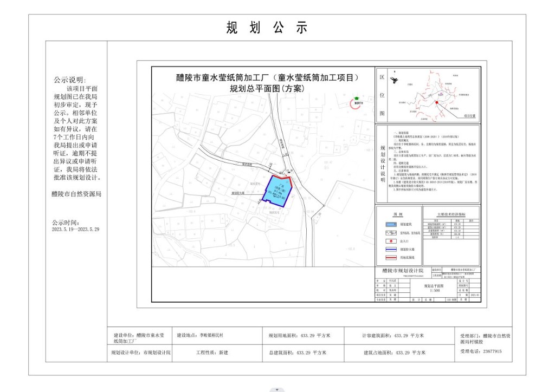Click the red entrance symbol in legend

[x=389, y=241]
